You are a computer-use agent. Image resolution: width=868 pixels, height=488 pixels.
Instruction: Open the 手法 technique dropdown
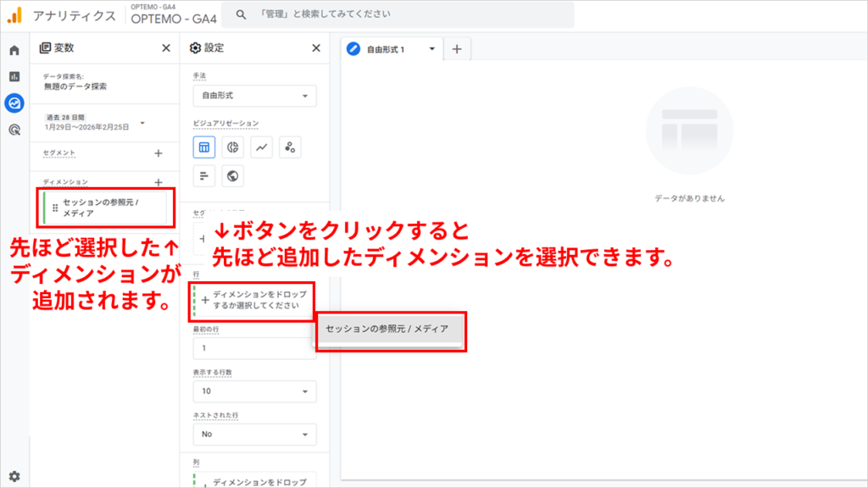253,96
